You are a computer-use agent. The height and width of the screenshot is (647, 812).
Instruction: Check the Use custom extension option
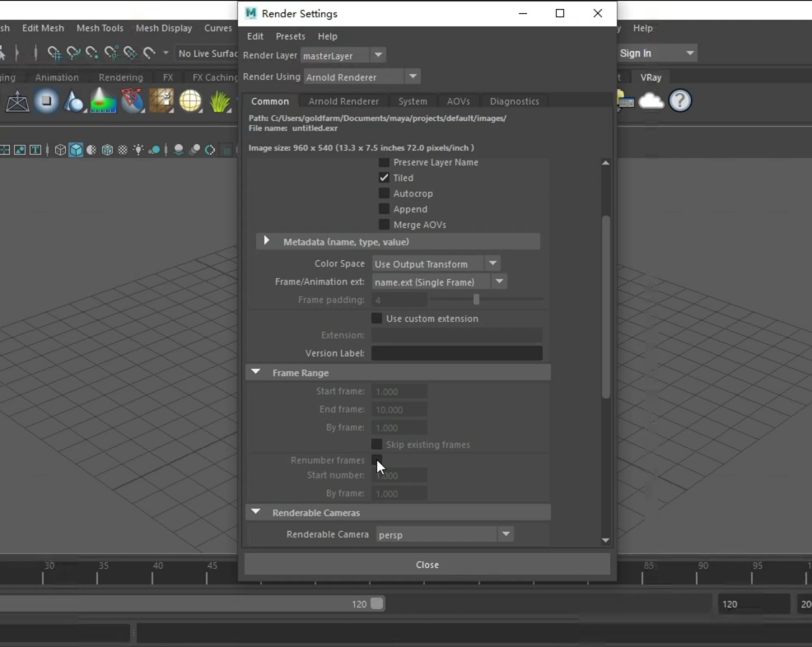click(x=376, y=319)
